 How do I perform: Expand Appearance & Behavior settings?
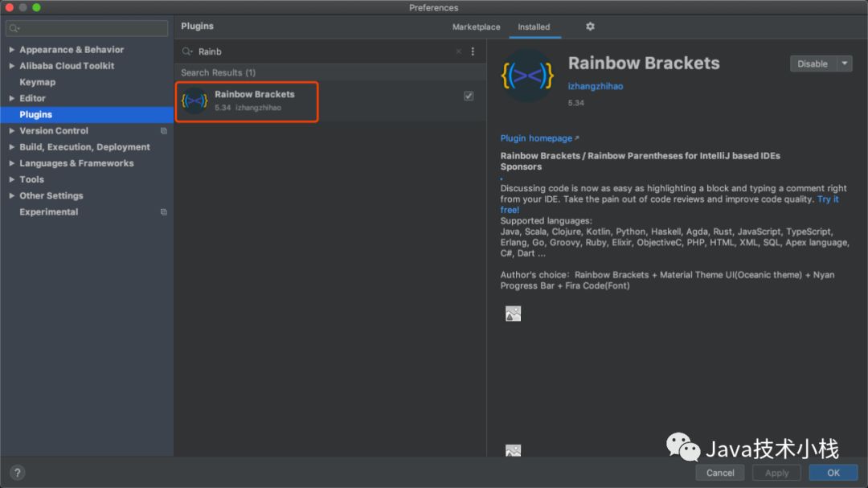[x=11, y=50]
